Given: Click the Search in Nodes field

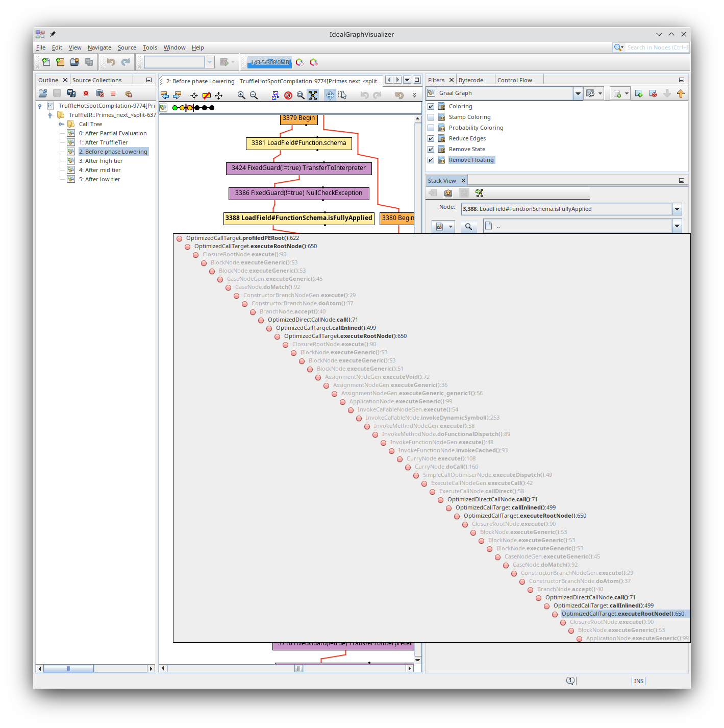Looking at the screenshot, I should click(x=657, y=47).
